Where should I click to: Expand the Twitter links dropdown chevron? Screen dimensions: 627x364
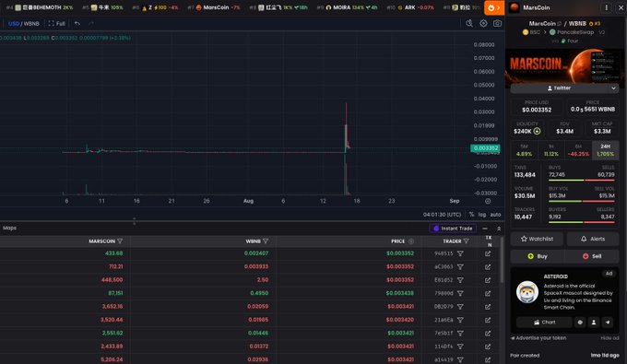[x=613, y=88]
